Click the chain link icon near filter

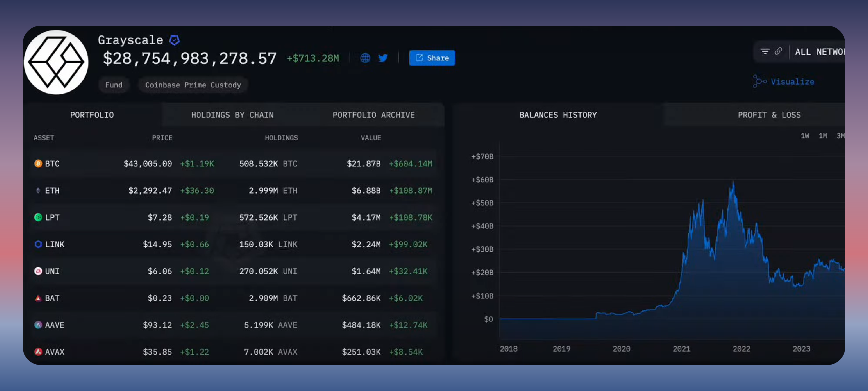pyautogui.click(x=778, y=52)
